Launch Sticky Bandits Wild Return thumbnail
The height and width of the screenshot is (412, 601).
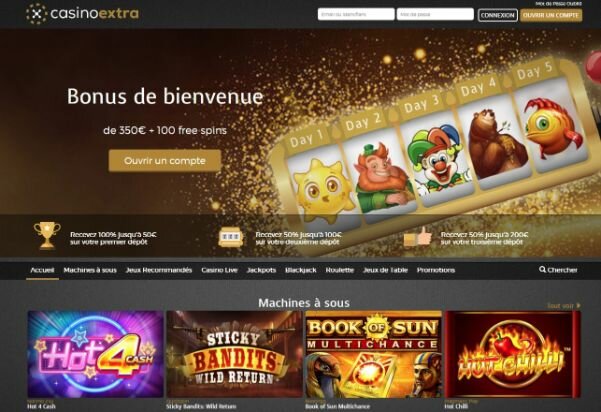(235, 354)
